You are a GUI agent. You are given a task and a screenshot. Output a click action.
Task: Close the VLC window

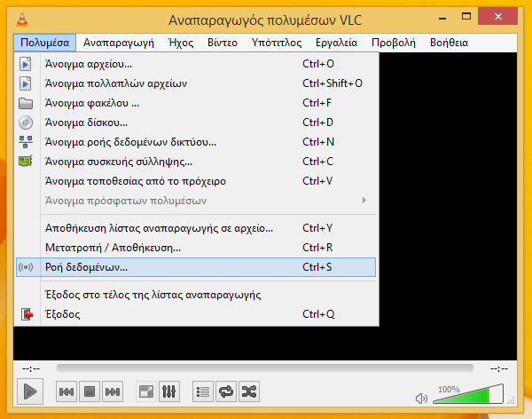(x=497, y=16)
